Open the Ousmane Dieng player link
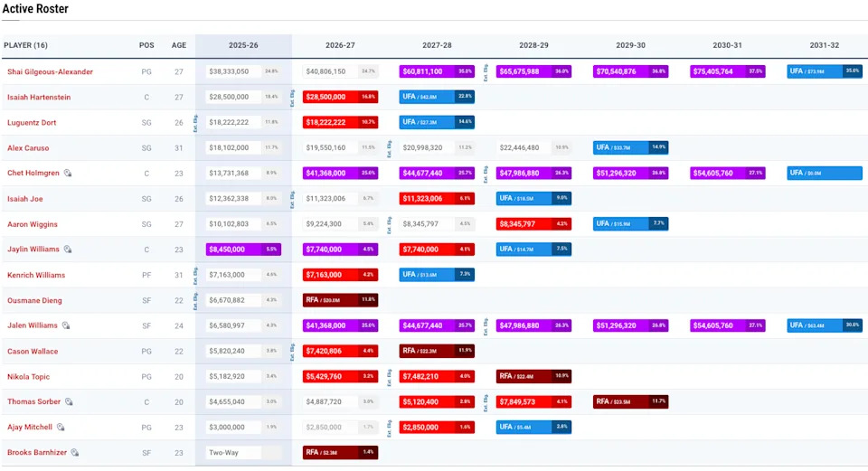The width and height of the screenshot is (868, 471). click(34, 300)
